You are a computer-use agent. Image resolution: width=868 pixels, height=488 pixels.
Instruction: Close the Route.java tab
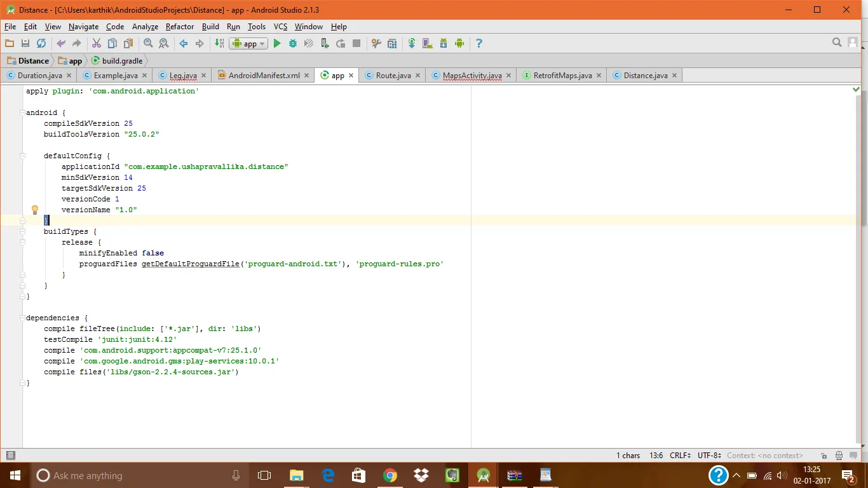click(418, 75)
